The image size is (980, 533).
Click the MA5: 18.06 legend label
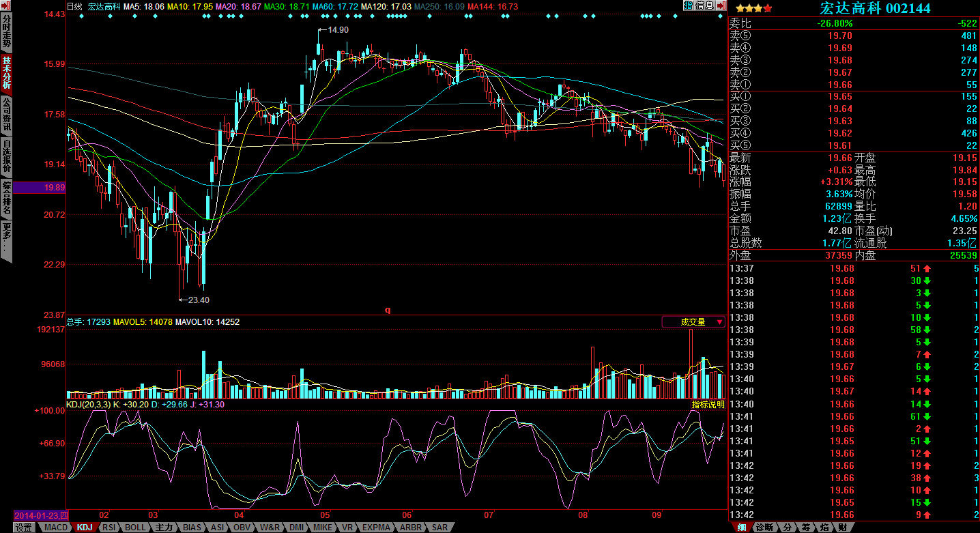pyautogui.click(x=143, y=6)
